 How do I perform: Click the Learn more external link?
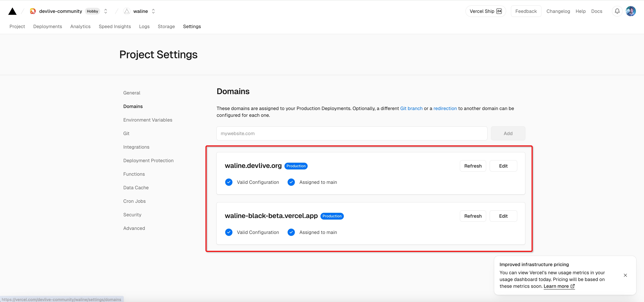coord(559,286)
